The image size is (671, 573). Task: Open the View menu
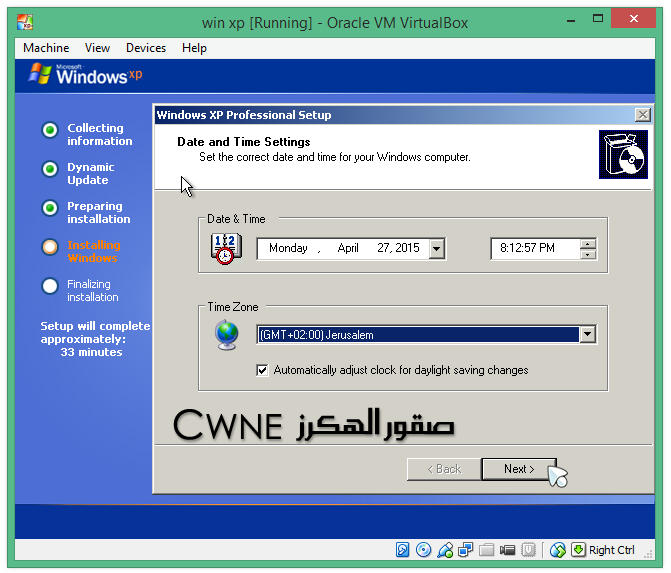click(97, 48)
